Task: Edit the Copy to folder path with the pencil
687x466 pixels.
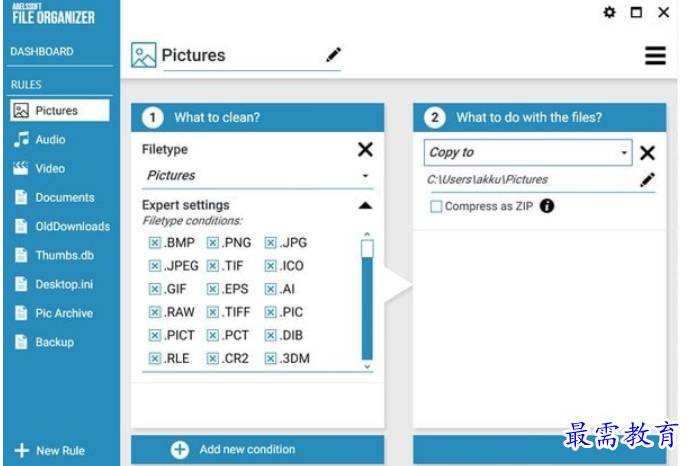Action: (648, 180)
